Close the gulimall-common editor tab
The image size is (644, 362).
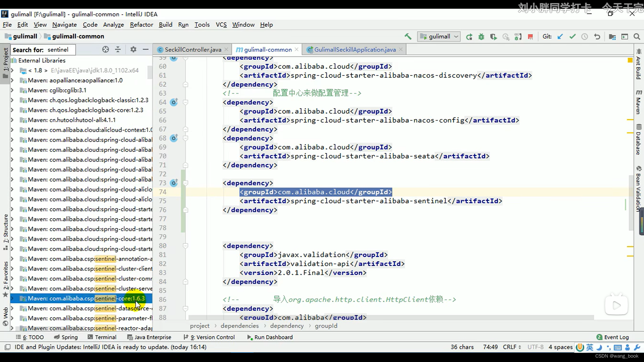(297, 49)
